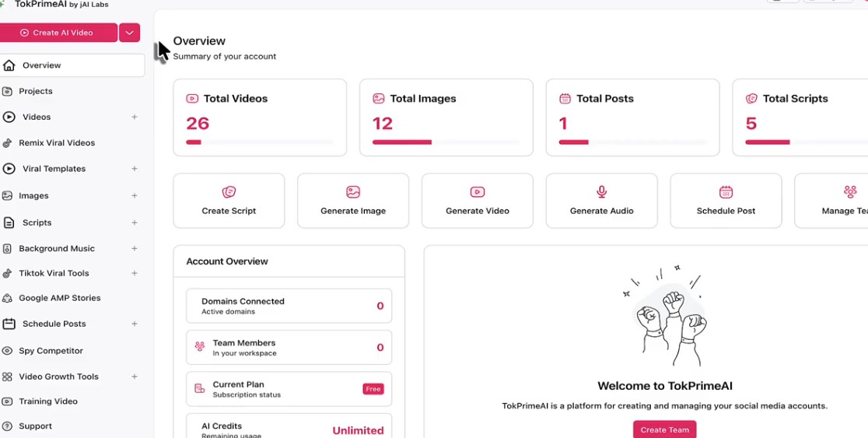Image resolution: width=868 pixels, height=438 pixels.
Task: Select Overview in the sidebar
Action: tap(72, 65)
